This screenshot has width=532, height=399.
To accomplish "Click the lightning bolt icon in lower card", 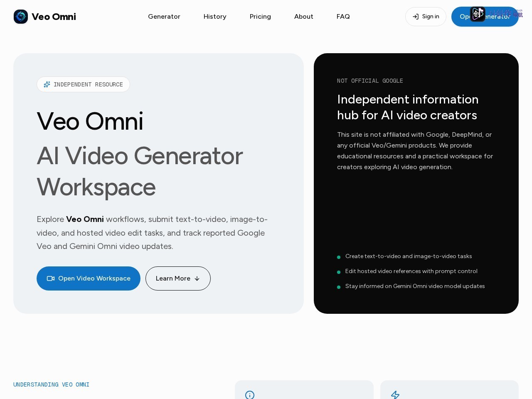I will (x=395, y=395).
